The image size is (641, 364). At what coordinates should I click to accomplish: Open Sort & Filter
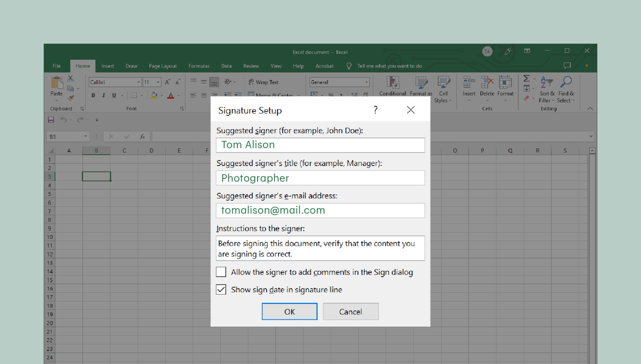[547, 88]
